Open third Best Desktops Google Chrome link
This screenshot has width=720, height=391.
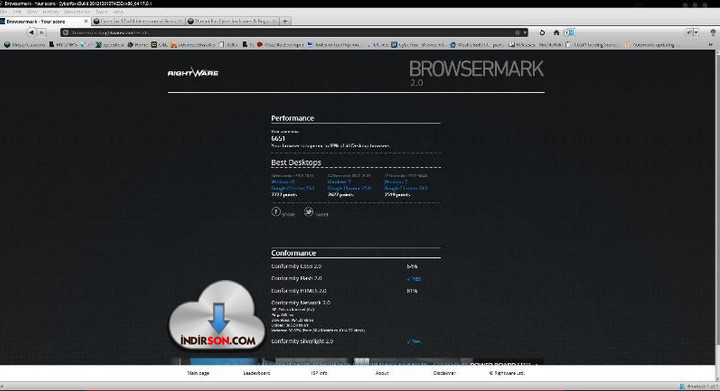(405, 188)
